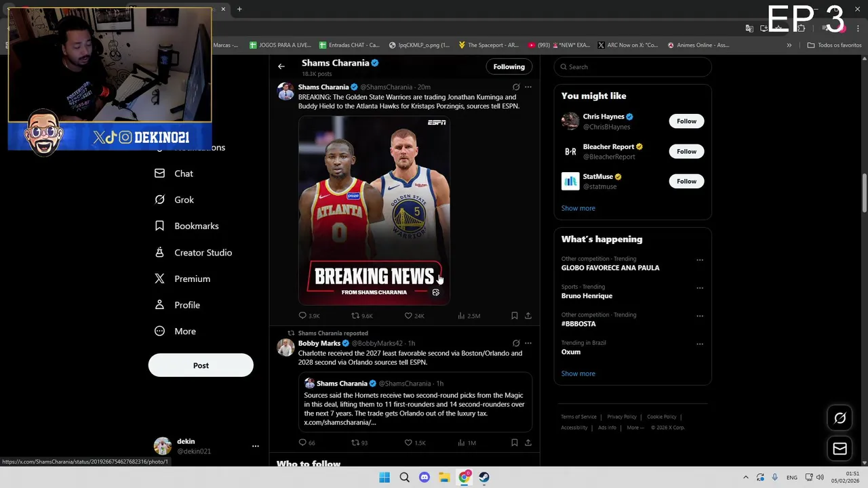Click the page vertical scrollbar
Viewport: 868px width, 488px height.
click(x=864, y=193)
